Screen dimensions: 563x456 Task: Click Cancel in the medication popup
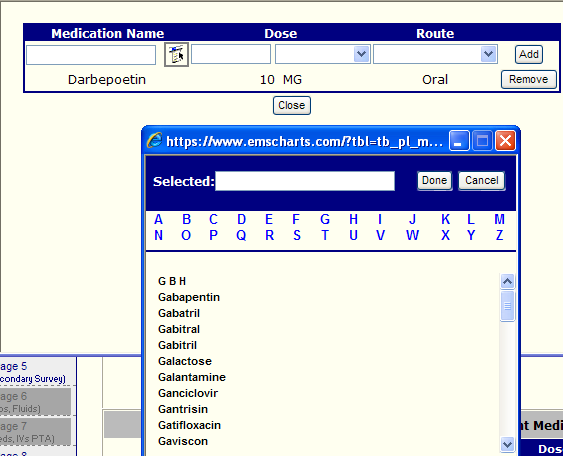pyautogui.click(x=482, y=181)
